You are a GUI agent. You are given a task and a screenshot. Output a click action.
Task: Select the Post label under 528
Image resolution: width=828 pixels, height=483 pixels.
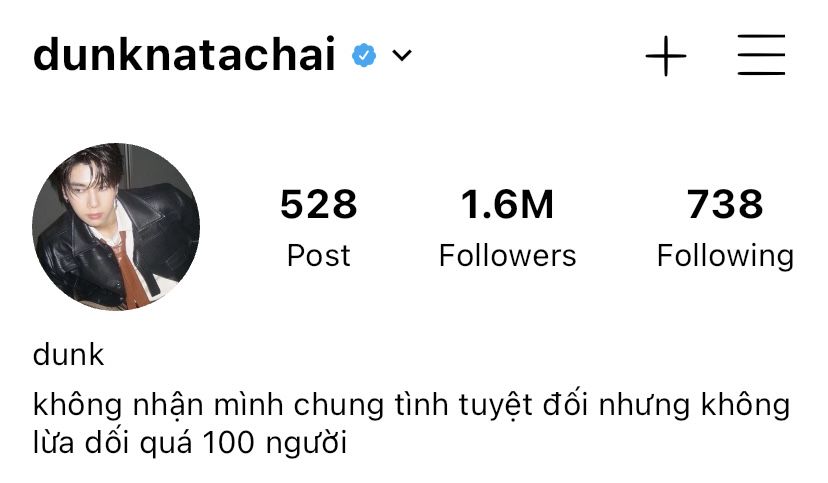pos(318,256)
